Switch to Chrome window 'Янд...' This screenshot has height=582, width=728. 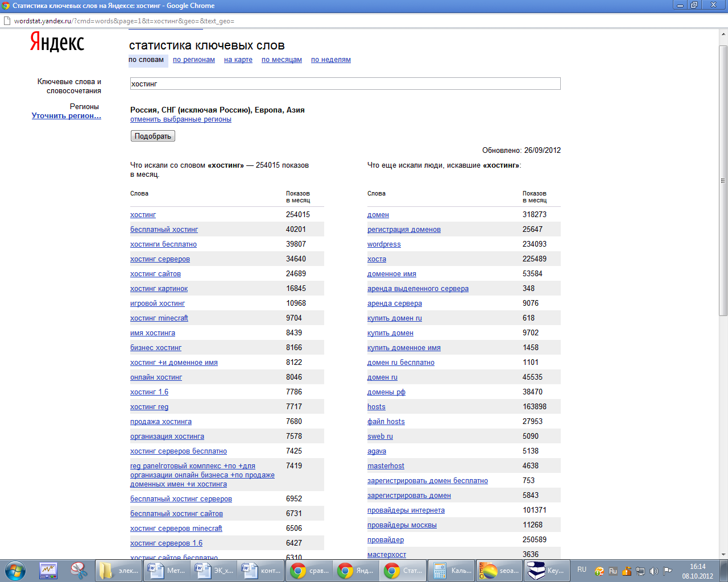pyautogui.click(x=355, y=570)
